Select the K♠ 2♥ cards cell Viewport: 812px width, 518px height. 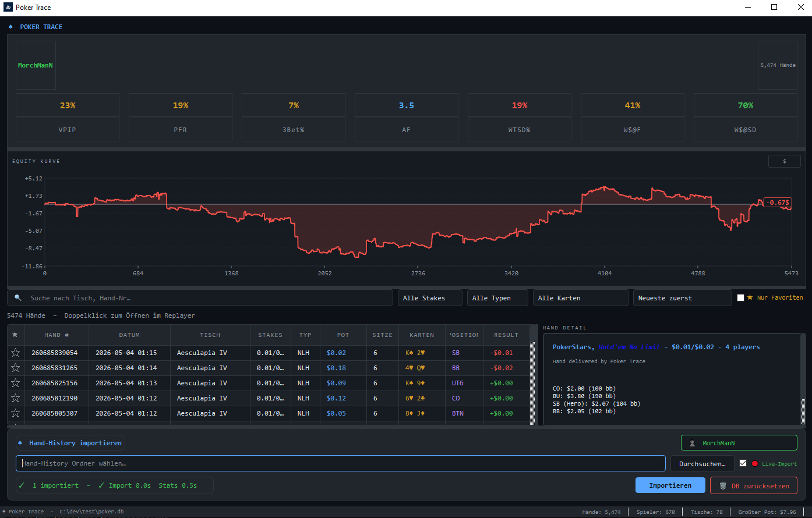tap(422, 353)
